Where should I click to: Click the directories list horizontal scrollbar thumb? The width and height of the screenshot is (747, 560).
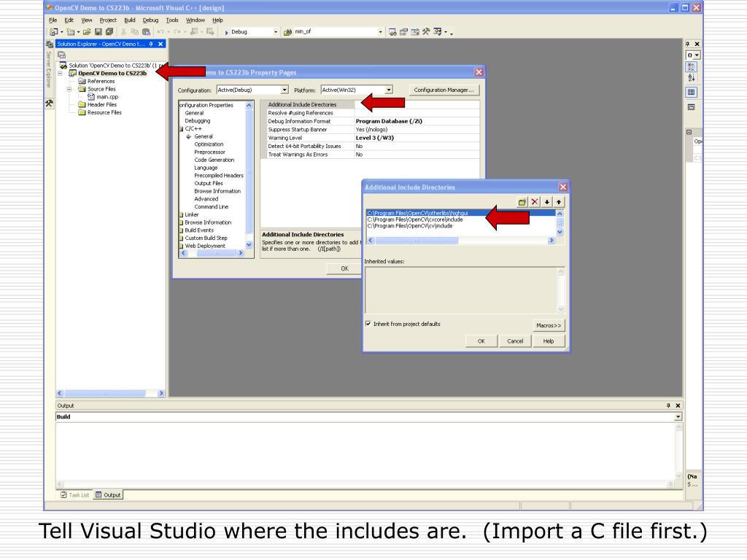tap(417, 241)
